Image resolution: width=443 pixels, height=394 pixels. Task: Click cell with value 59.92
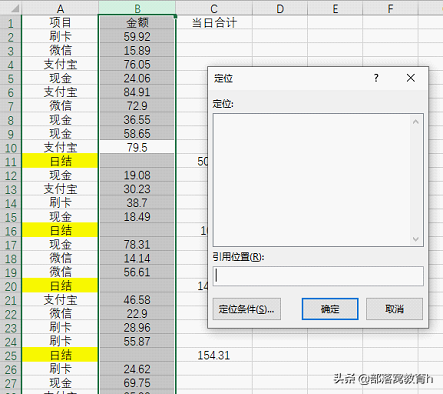click(x=137, y=37)
